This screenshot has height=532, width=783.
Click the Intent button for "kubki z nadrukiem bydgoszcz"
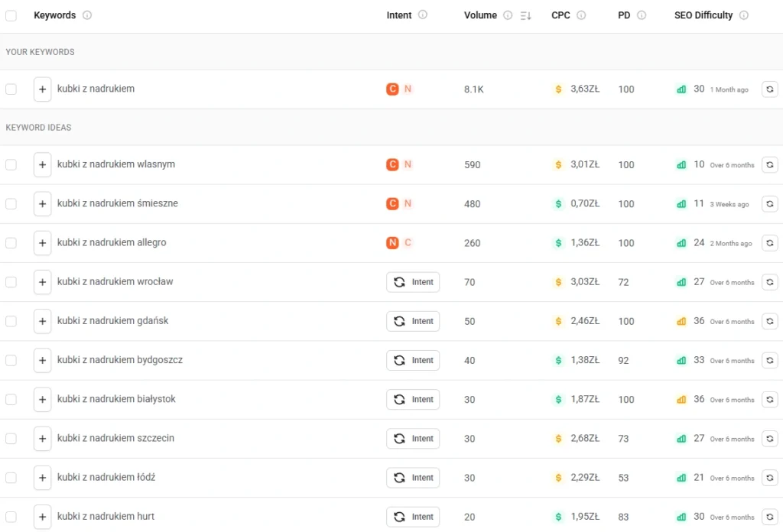[413, 360]
